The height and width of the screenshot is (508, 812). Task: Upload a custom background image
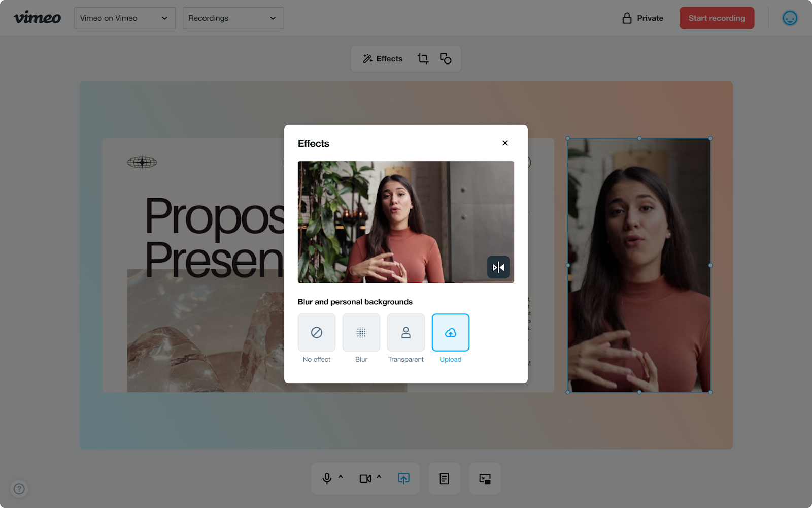click(x=451, y=333)
